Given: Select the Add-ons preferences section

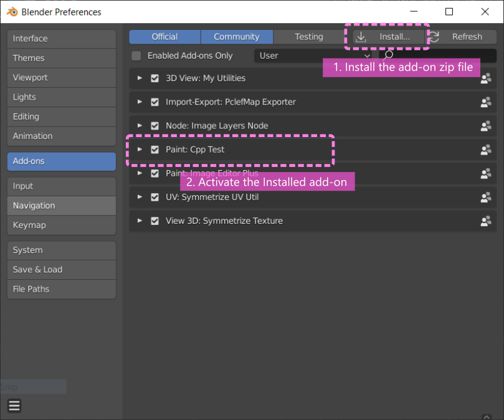Looking at the screenshot, I should point(62,161).
